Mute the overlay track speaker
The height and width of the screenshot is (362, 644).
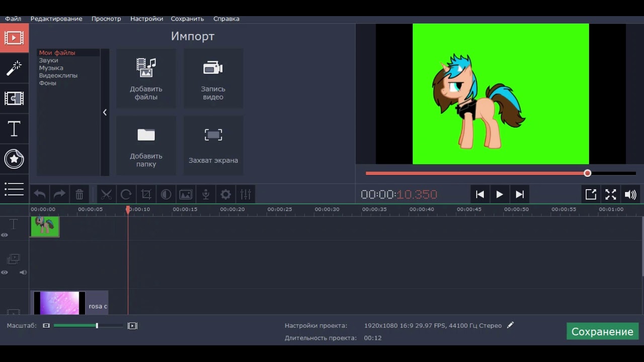point(23,273)
